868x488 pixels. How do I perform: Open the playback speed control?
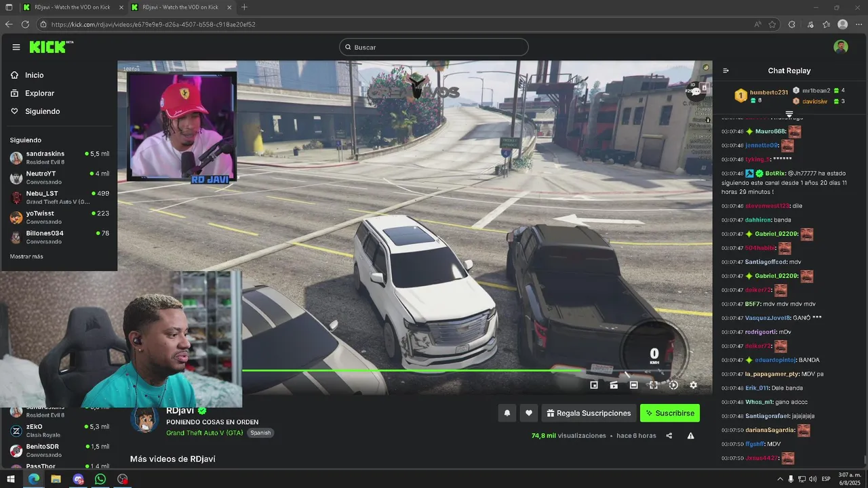coord(673,385)
